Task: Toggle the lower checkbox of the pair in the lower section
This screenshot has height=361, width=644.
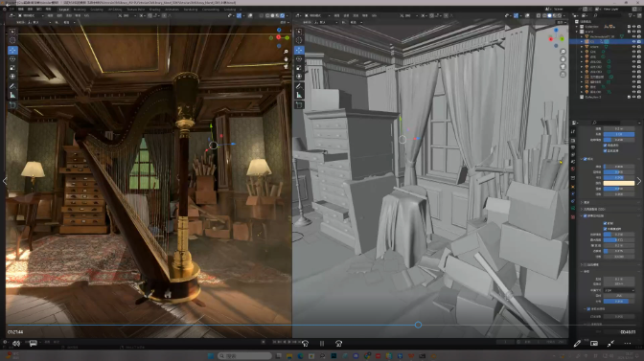Action: (605, 229)
